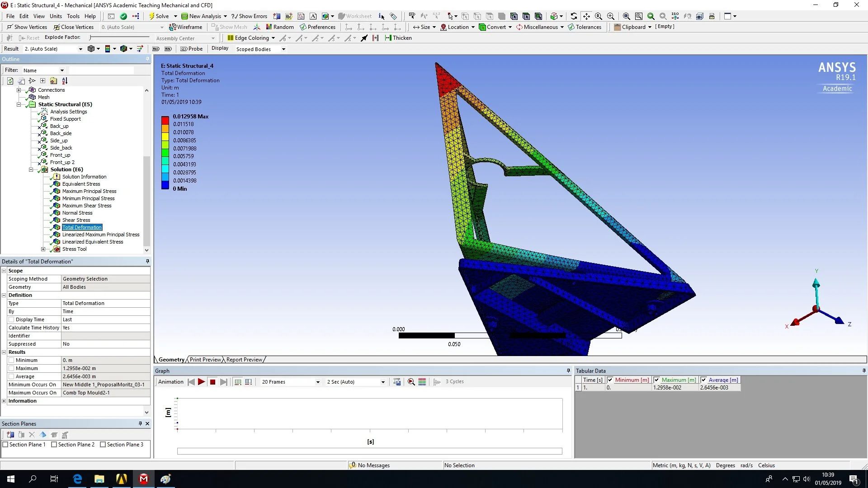The image size is (868, 488).
Task: Click the Solve lightning-bolt button
Action: pos(159,16)
